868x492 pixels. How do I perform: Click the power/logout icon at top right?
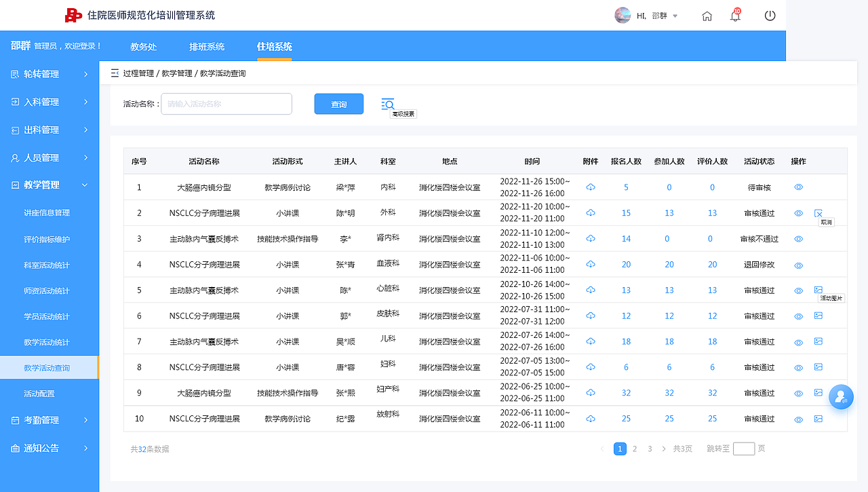tap(769, 15)
